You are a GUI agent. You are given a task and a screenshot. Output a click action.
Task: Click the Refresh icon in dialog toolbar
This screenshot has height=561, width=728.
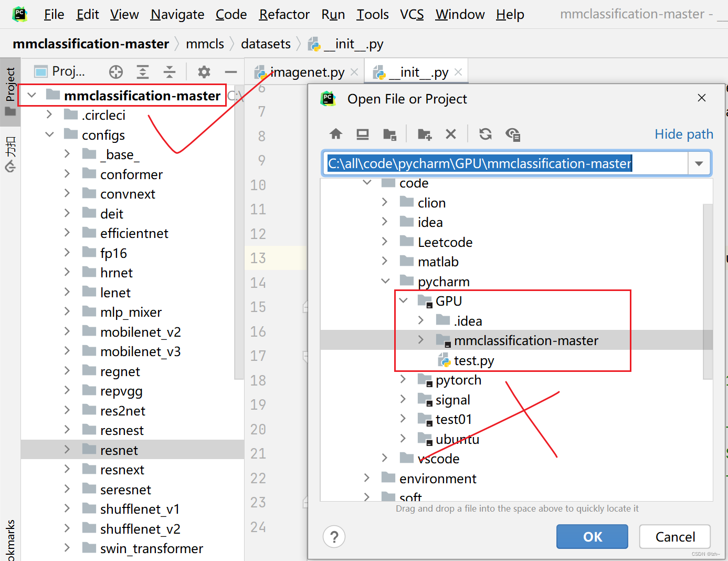pyautogui.click(x=486, y=134)
